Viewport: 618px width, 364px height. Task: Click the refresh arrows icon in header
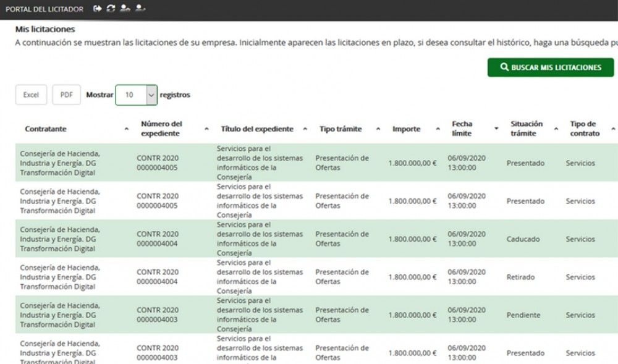111,8
